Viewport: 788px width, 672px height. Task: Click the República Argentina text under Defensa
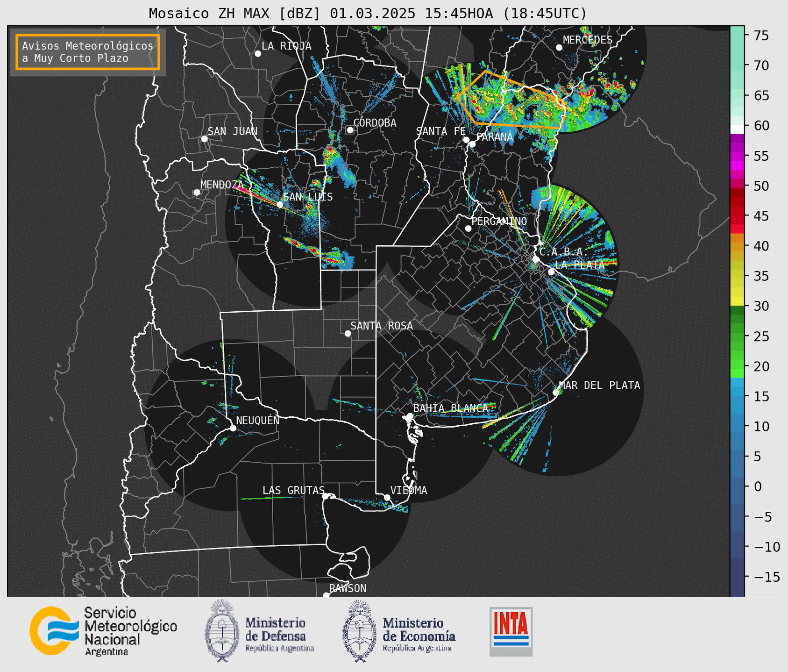pyautogui.click(x=280, y=648)
